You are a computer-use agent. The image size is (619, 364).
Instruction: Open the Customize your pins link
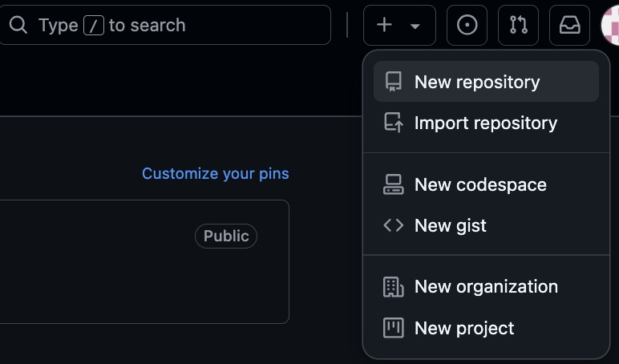pos(216,174)
